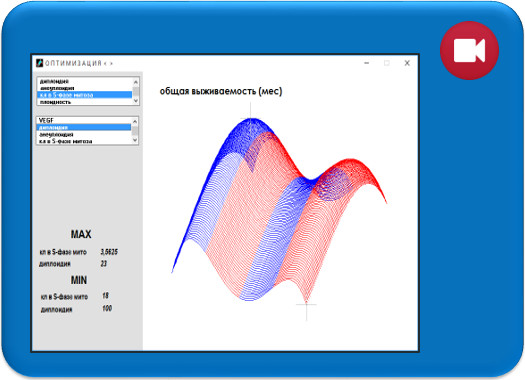Click down arrow of first list scrollbar
525x380 pixels.
(136, 101)
